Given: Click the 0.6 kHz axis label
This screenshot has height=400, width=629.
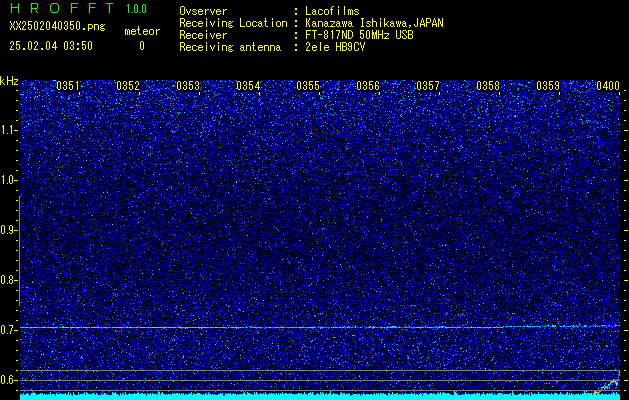Looking at the screenshot, I should point(9,380).
